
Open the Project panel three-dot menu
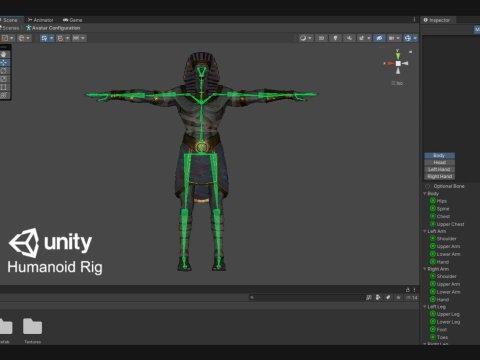pos(414,290)
